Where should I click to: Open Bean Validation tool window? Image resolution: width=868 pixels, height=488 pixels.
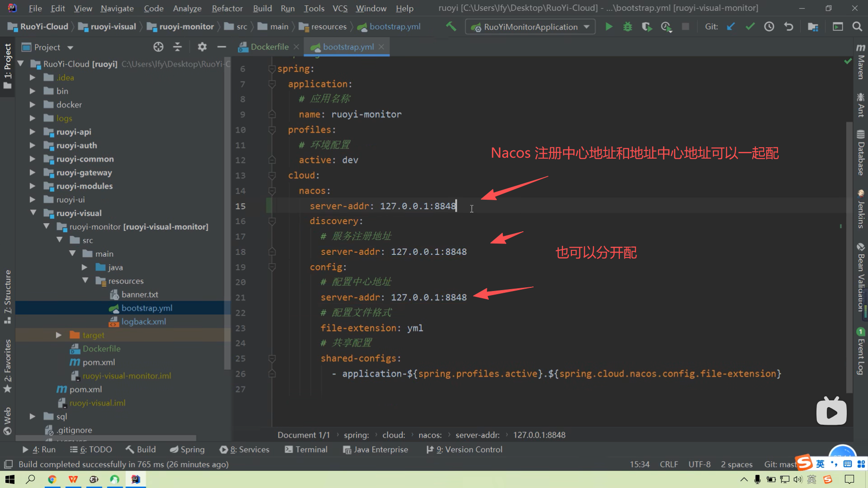[x=860, y=278]
